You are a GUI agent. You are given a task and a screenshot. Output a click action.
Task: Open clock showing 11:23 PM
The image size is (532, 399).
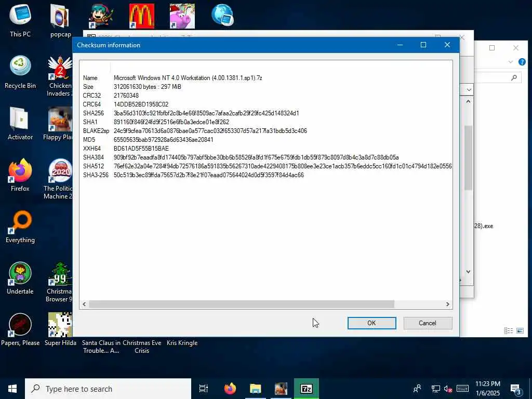[x=487, y=389]
